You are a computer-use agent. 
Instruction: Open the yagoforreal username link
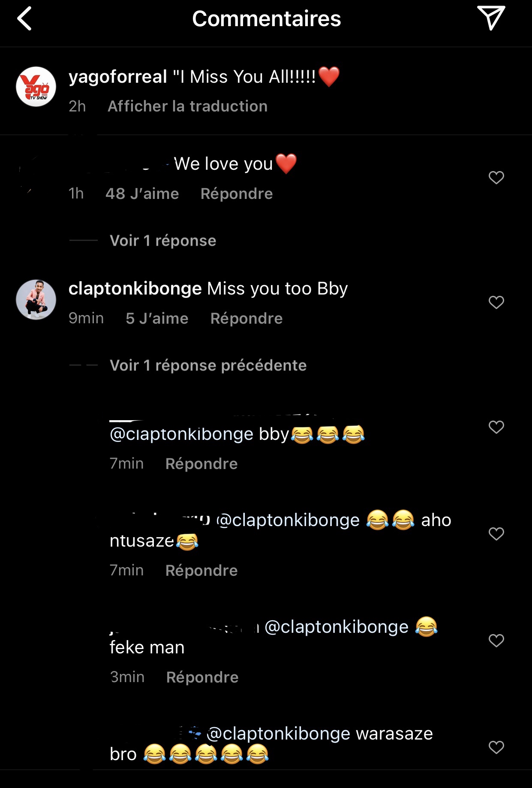tap(118, 77)
